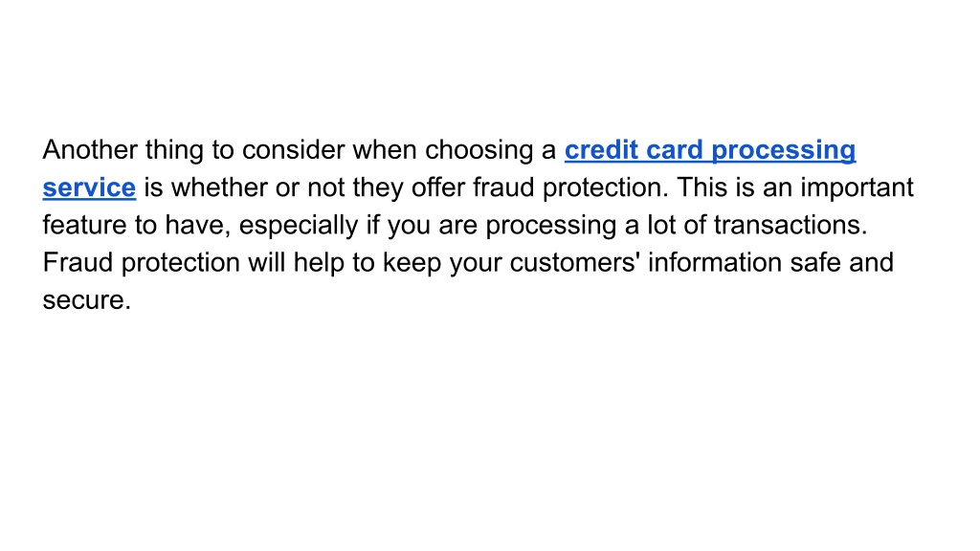Click the word 'transactions' in third line
This screenshot has width=980, height=551.
tap(787, 225)
